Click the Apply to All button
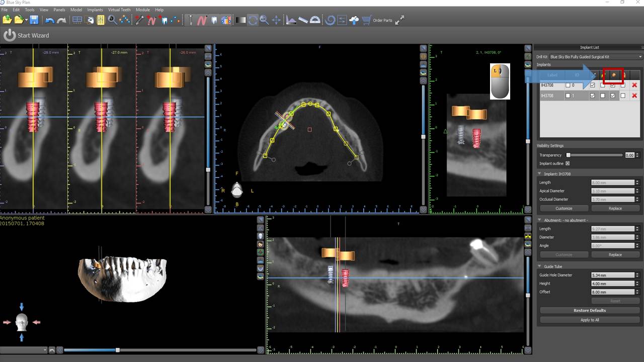Image resolution: width=644 pixels, height=362 pixels. tap(590, 320)
